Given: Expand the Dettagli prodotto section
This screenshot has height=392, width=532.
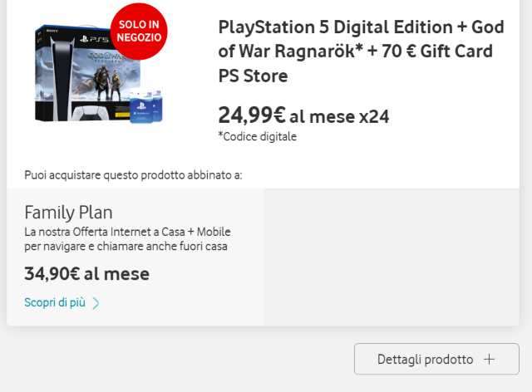Looking at the screenshot, I should pos(436,360).
